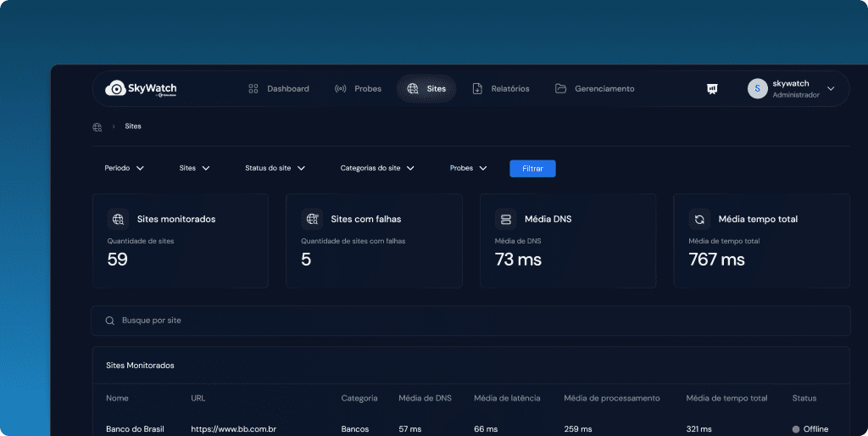Click the search magnifier icon
Viewport: 868px width, 436px height.
pos(109,321)
